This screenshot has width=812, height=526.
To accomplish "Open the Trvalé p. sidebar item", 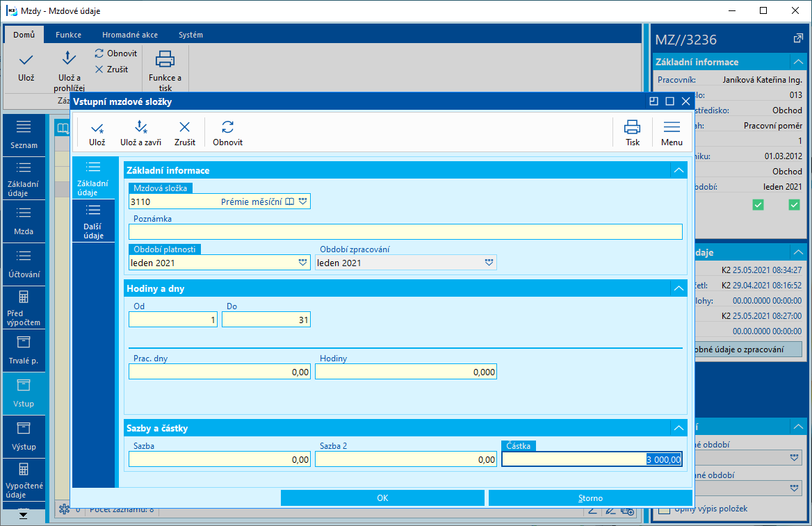I will click(24, 350).
